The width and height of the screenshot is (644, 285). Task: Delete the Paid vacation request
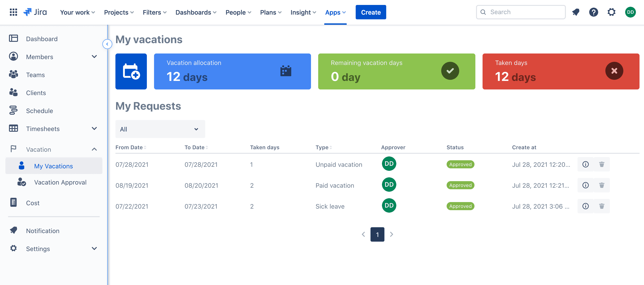[602, 185]
